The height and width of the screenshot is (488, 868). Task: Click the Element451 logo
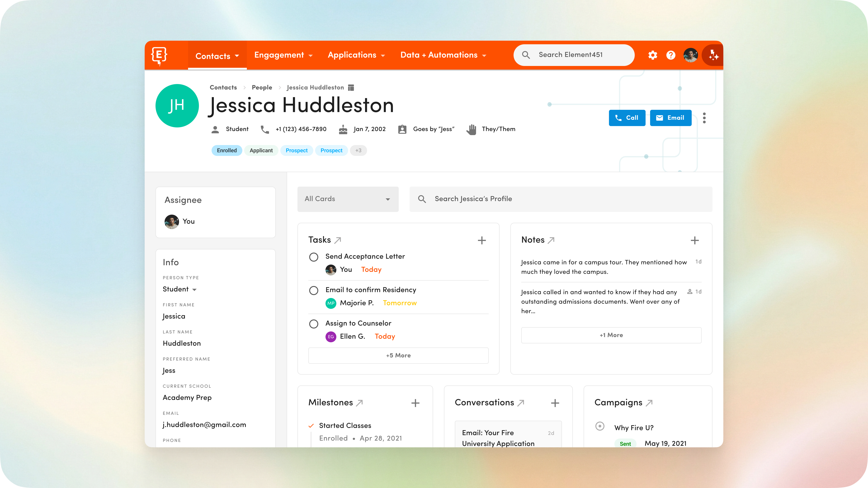pos(159,56)
